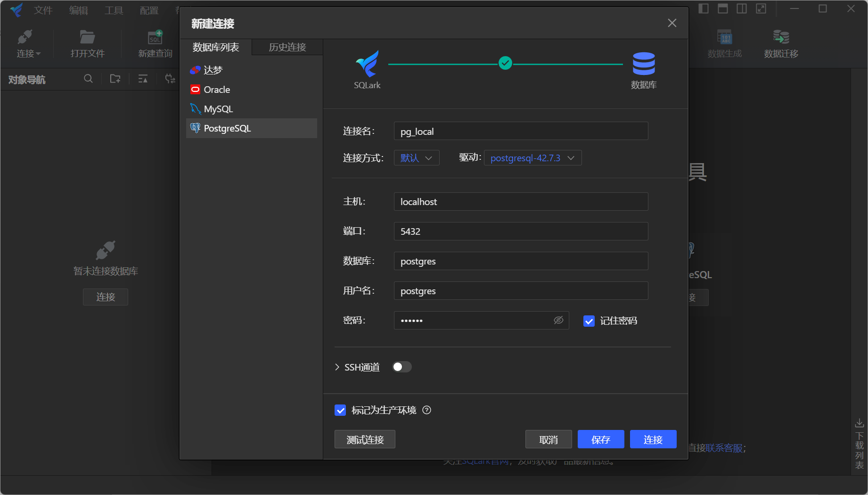Uncheck 标记为生产环境 checkbox
Image resolution: width=868 pixels, height=495 pixels.
(340, 410)
